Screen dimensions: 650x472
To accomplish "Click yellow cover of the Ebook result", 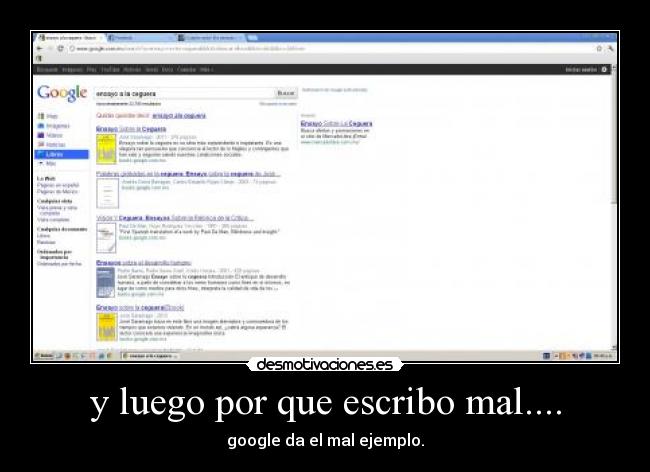I will (107, 327).
